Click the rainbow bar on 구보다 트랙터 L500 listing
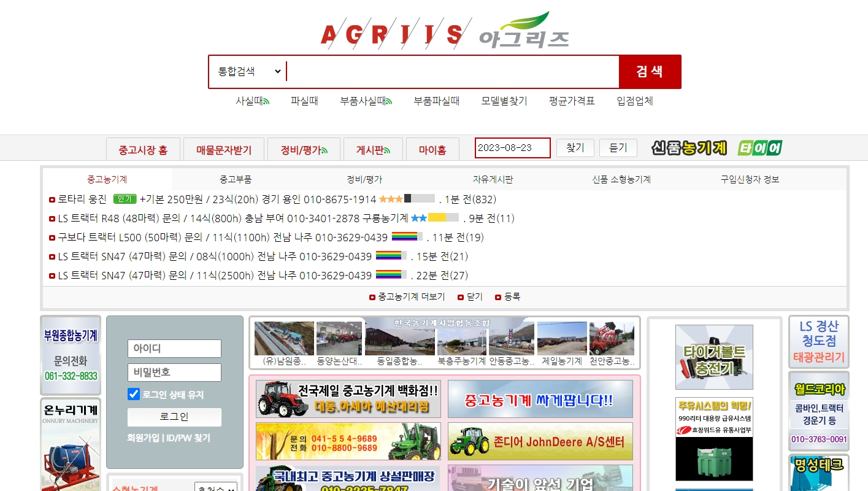The height and width of the screenshot is (491, 868). 405,238
